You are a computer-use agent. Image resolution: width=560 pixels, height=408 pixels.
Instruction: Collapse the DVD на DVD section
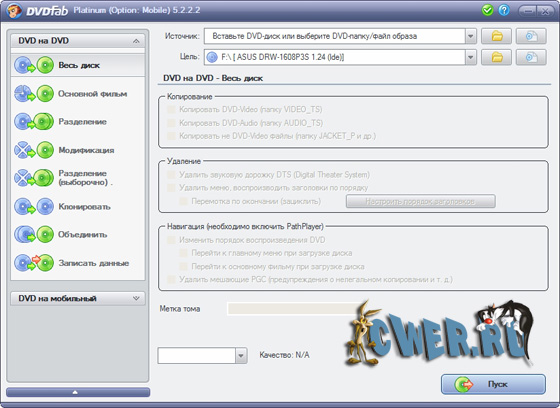point(136,41)
